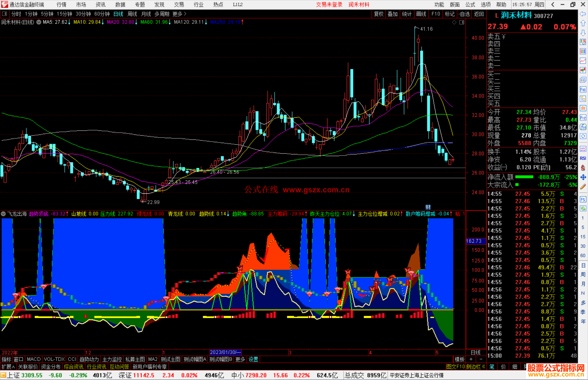Expand the MA indicator dropdown beside 润禾材料(日线)

pos(39,22)
